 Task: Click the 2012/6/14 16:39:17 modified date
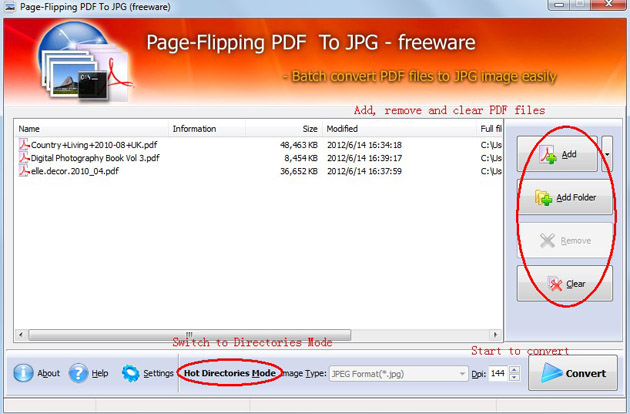pos(364,158)
